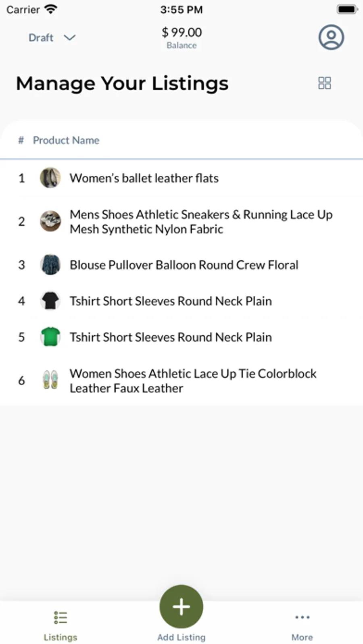Click the $99.00 Balance display
363x644 pixels.
click(181, 37)
